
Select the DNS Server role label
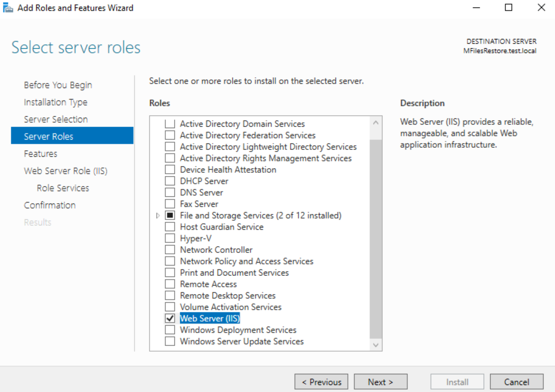(x=201, y=193)
